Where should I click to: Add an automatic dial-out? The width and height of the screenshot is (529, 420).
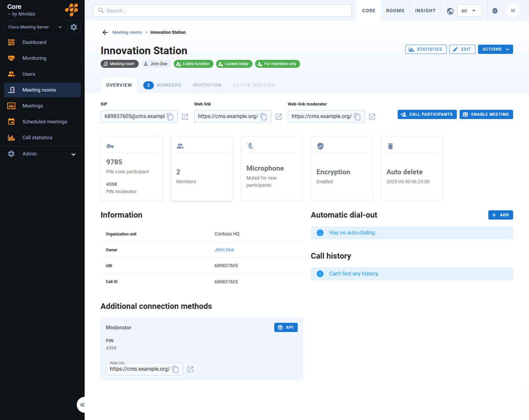pyautogui.click(x=500, y=215)
